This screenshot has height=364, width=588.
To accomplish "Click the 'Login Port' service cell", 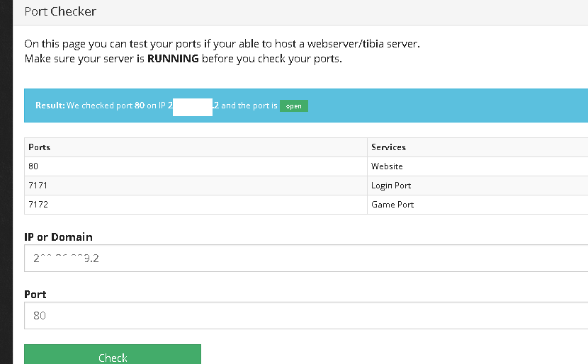I will tap(477, 186).
